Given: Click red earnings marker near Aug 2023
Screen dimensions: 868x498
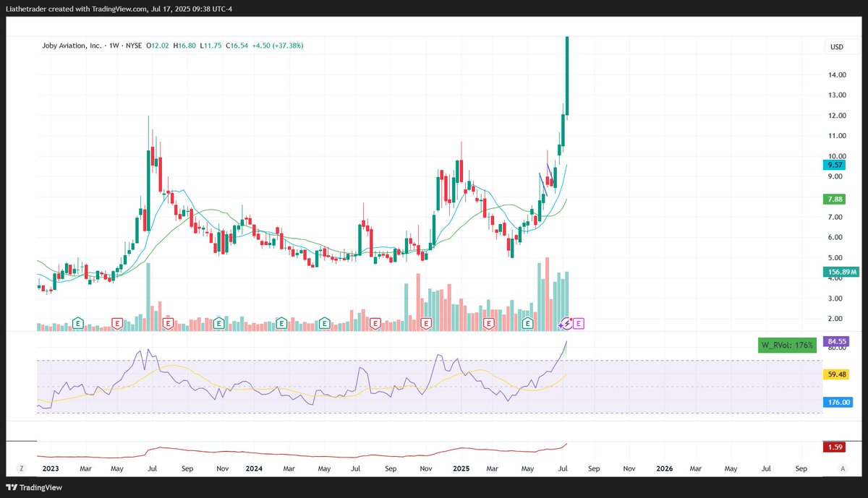Looking at the screenshot, I should click(168, 322).
